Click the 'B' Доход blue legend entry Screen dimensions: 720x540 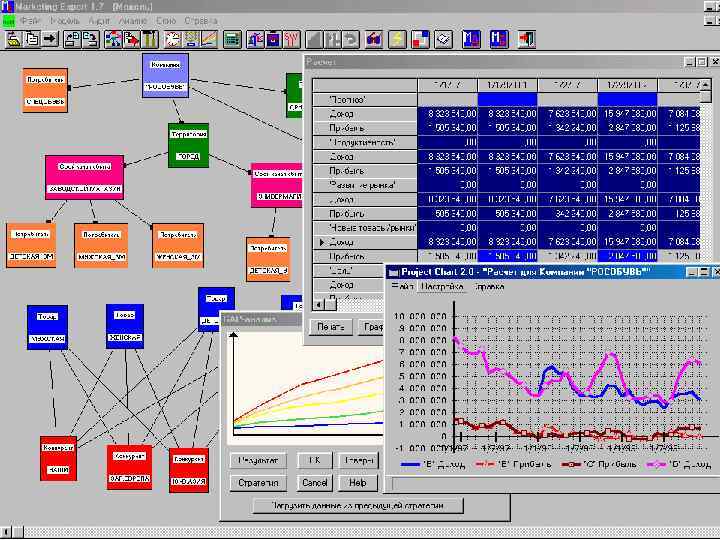[x=433, y=464]
